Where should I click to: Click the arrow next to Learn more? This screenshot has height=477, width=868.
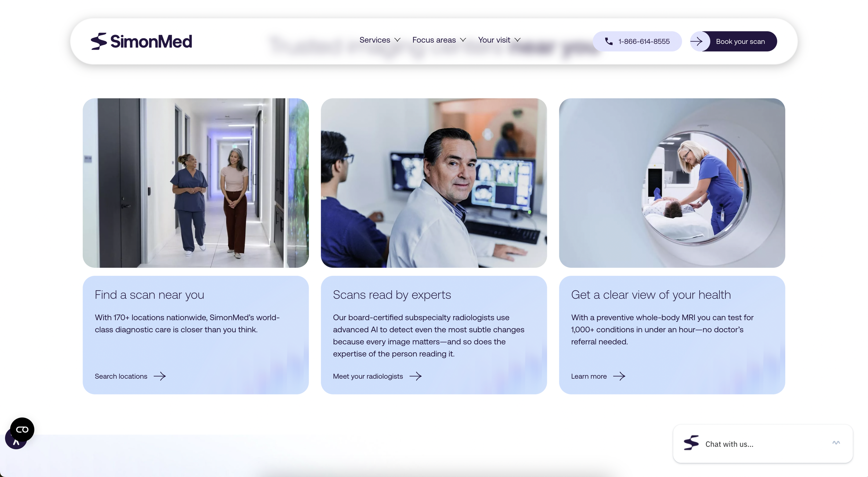coord(619,376)
